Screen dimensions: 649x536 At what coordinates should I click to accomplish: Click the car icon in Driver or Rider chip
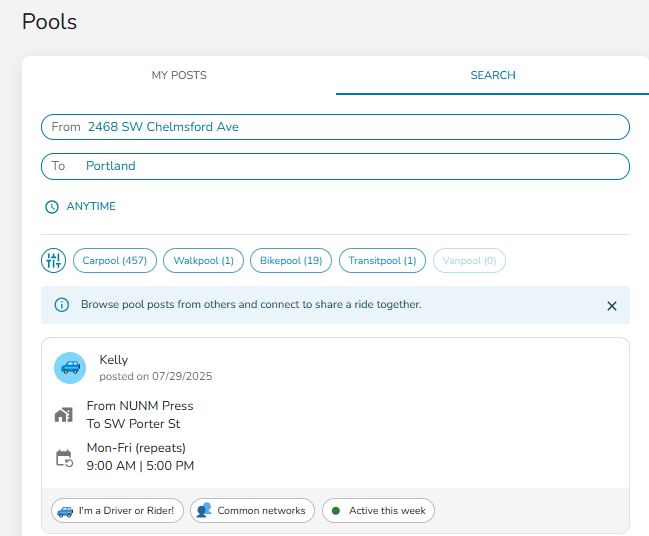coord(65,512)
